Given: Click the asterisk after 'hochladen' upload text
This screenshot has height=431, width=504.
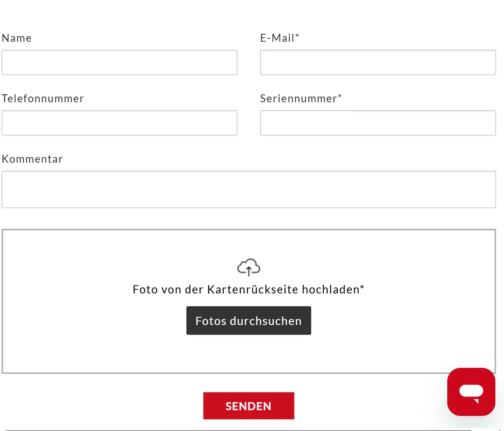Looking at the screenshot, I should pos(362,287).
